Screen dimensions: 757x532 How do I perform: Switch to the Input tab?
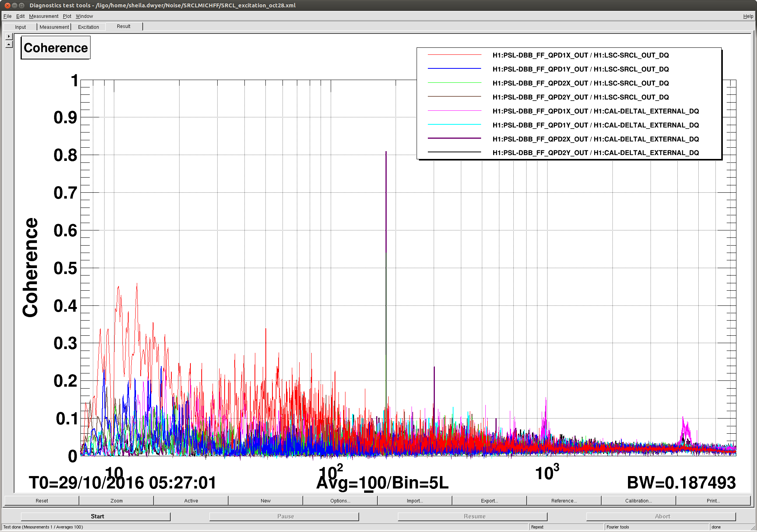pyautogui.click(x=20, y=27)
